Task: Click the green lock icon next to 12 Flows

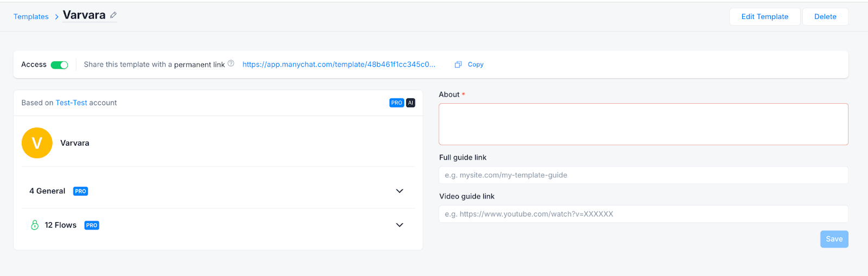Action: tap(35, 225)
